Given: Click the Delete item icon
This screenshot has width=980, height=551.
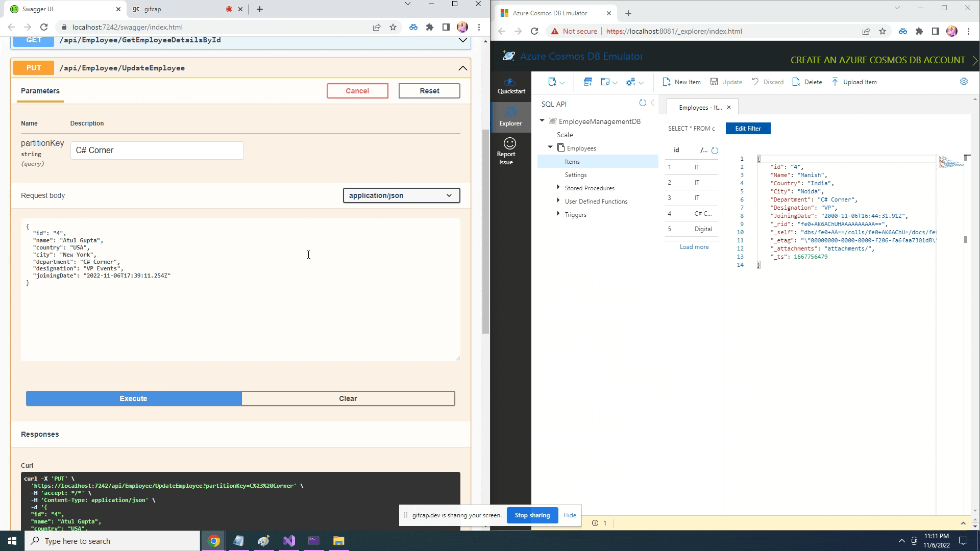Looking at the screenshot, I should click(806, 82).
